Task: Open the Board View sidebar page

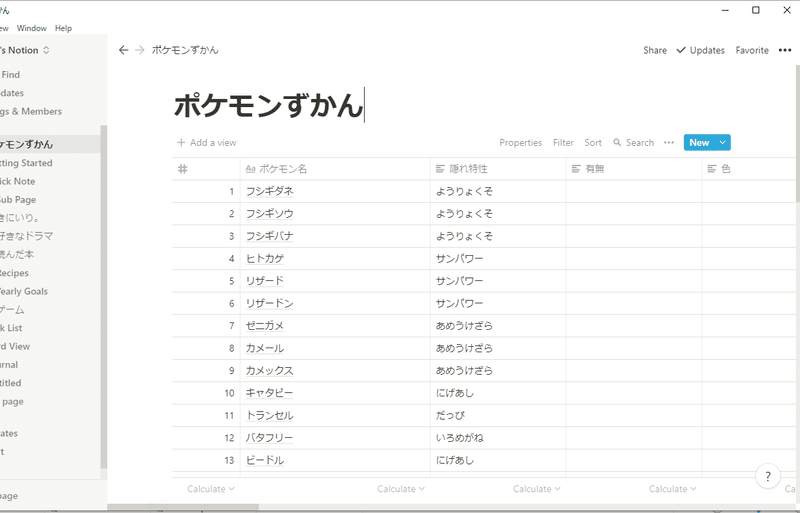Action: [x=50, y=347]
